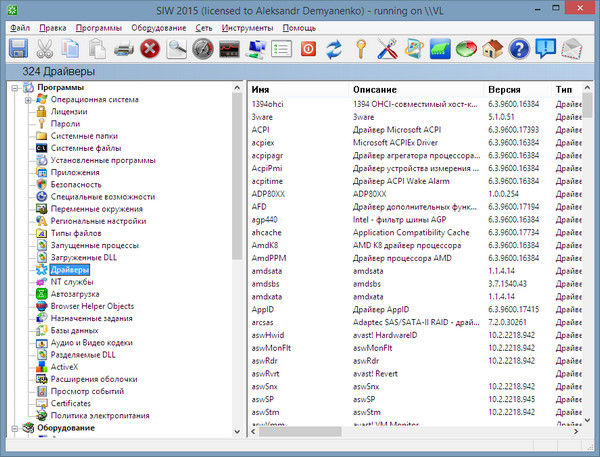The width and height of the screenshot is (600, 457).
Task: Click the house Home icon in toolbar
Action: 491,47
